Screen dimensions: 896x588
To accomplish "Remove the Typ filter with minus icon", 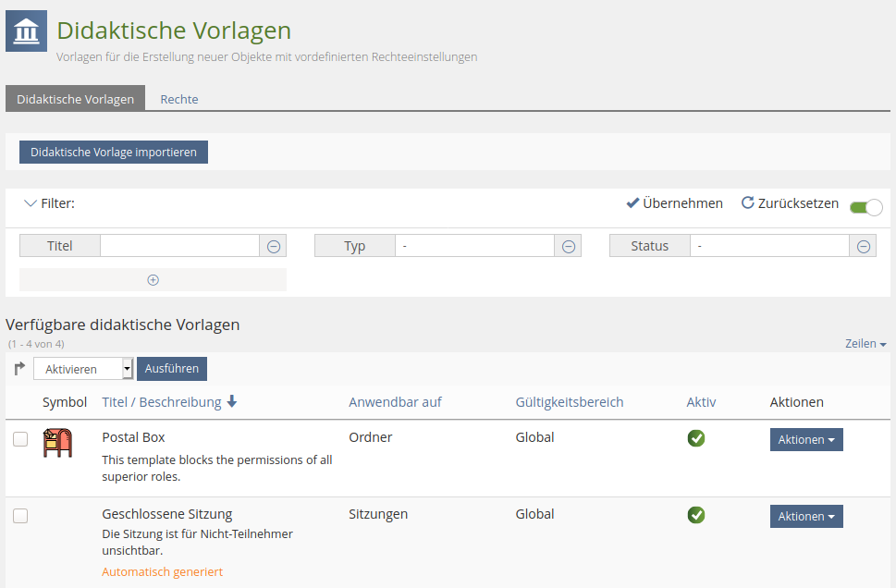I will [569, 246].
